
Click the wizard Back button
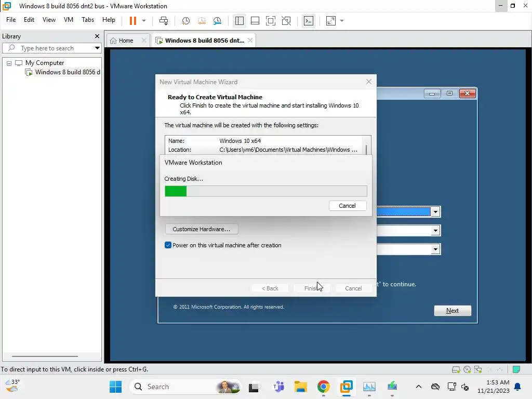point(270,288)
